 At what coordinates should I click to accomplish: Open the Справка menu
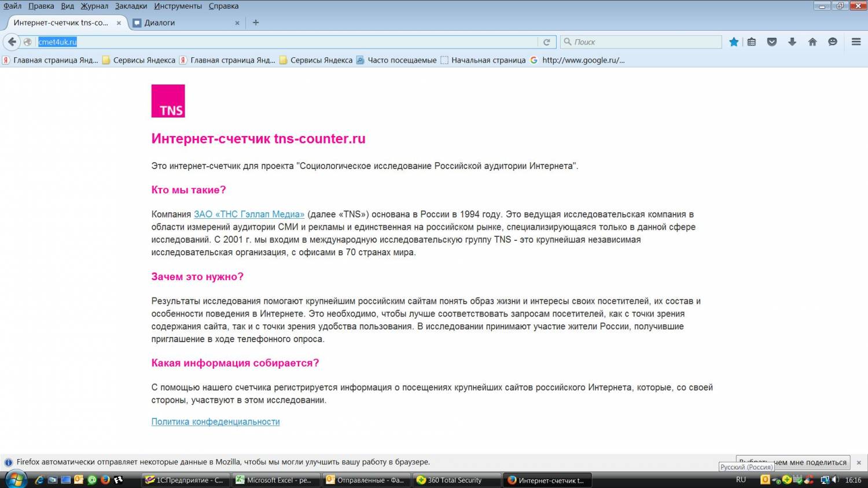(x=223, y=6)
